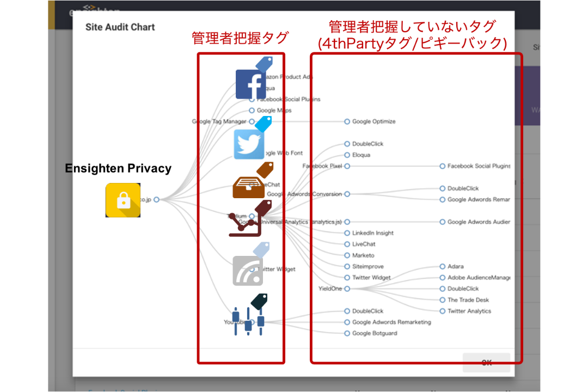Click the yellow Ensighten Privacy lock icon
The height and width of the screenshot is (392, 588).
pyautogui.click(x=123, y=200)
